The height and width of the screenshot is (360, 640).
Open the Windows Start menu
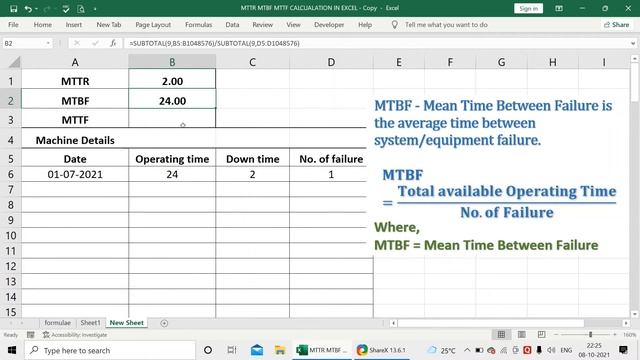(12, 350)
